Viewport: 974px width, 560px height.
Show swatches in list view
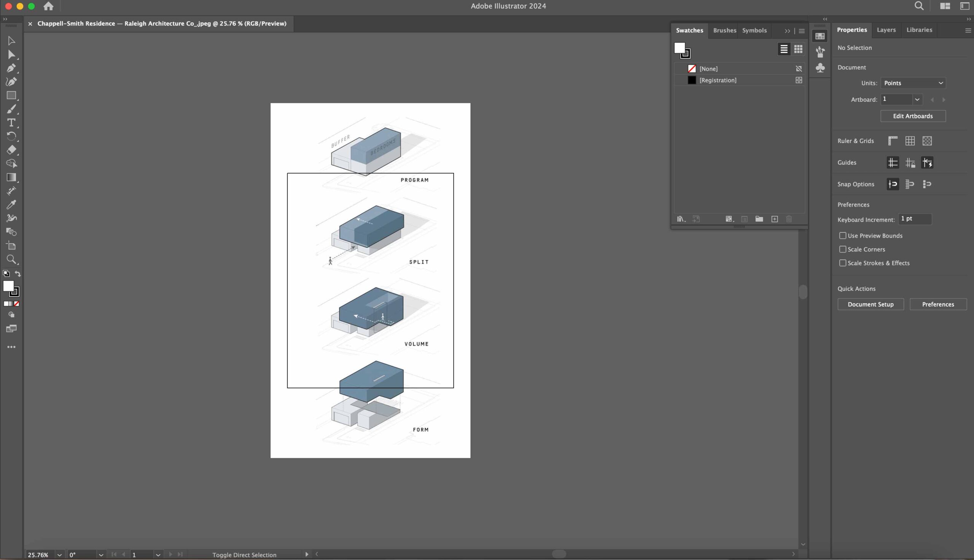783,49
